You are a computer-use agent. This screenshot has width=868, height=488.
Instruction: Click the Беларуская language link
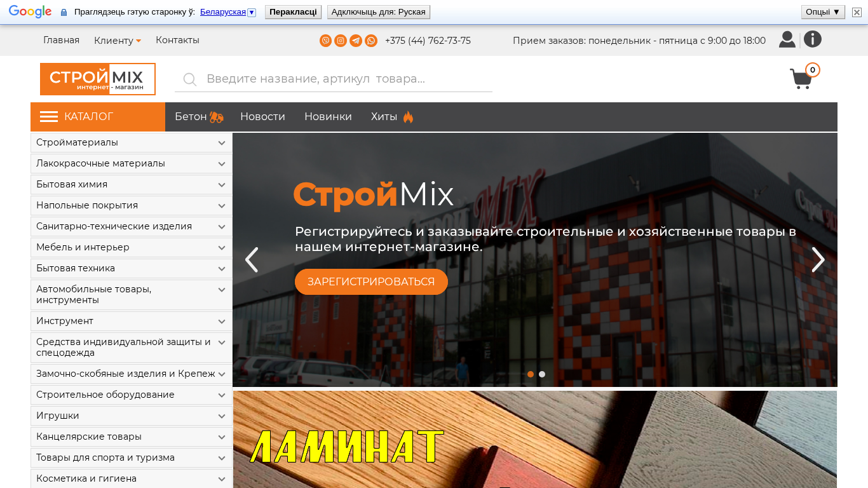coord(223,12)
